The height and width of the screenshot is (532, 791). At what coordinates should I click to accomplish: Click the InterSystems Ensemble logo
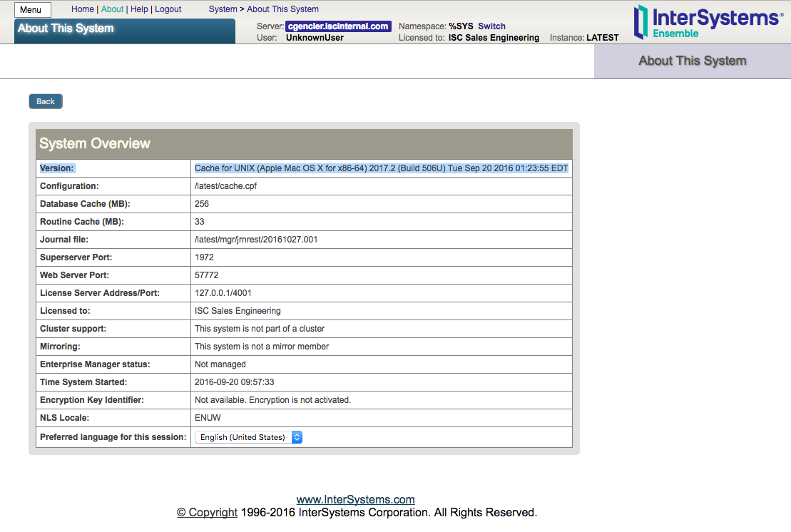click(708, 21)
